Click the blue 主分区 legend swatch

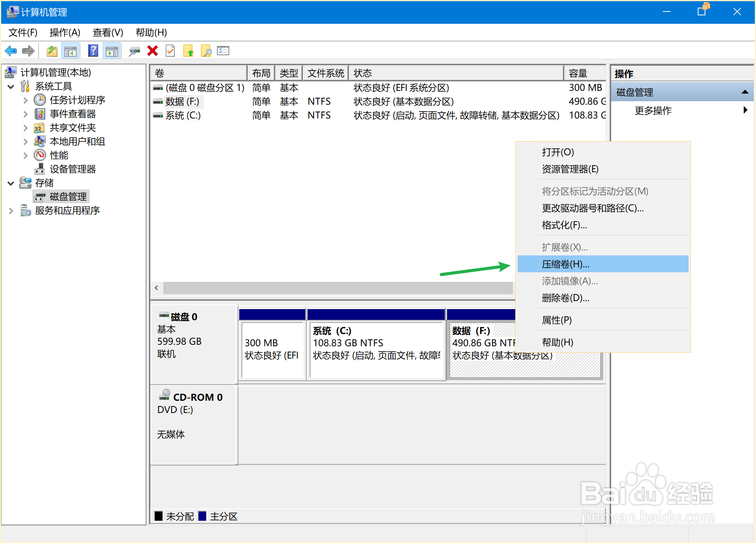tap(202, 516)
